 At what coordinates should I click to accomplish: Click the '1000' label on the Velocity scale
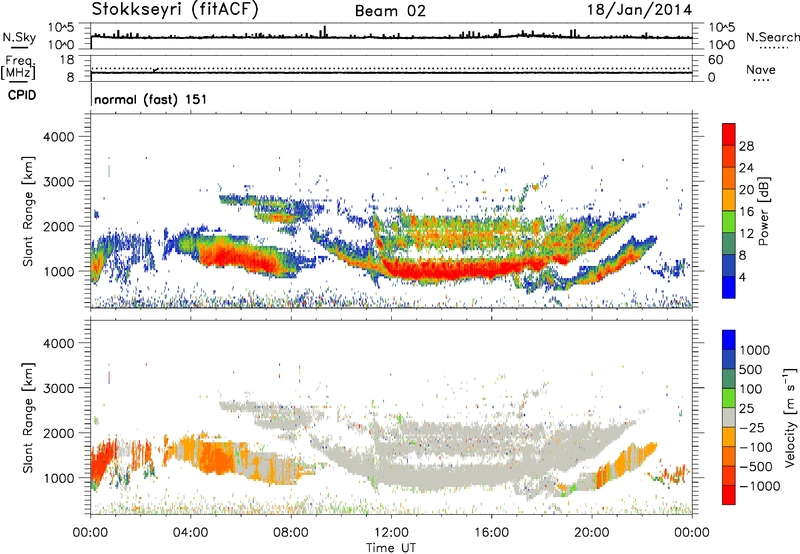pos(755,350)
